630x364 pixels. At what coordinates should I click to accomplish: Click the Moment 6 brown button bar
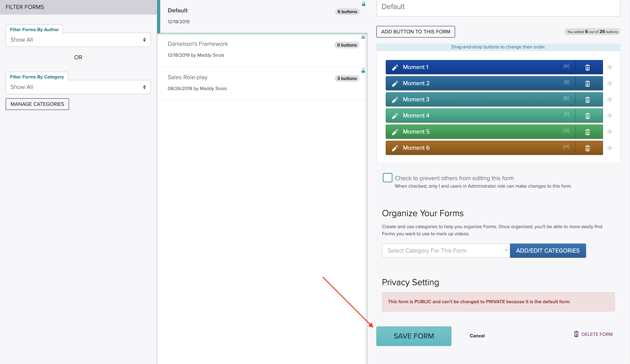[x=480, y=148]
